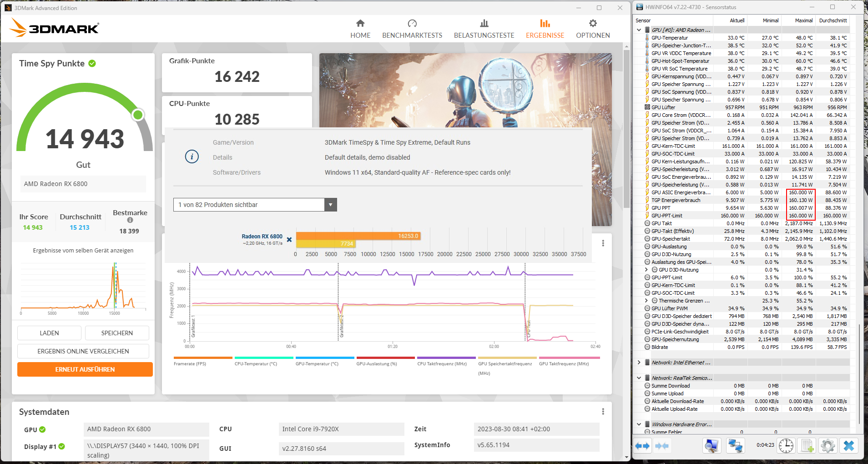Reset HWiNFO timer with clock icon
Screen dimensions: 868x464
(x=786, y=446)
